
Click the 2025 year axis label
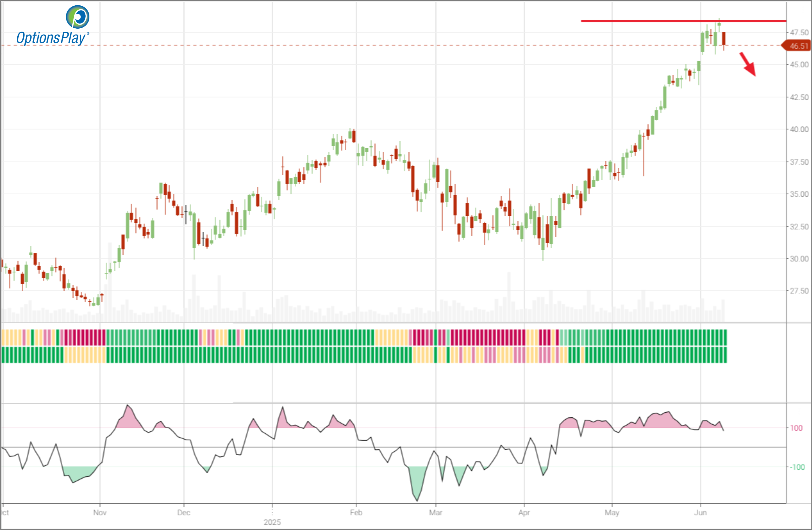pyautogui.click(x=272, y=522)
